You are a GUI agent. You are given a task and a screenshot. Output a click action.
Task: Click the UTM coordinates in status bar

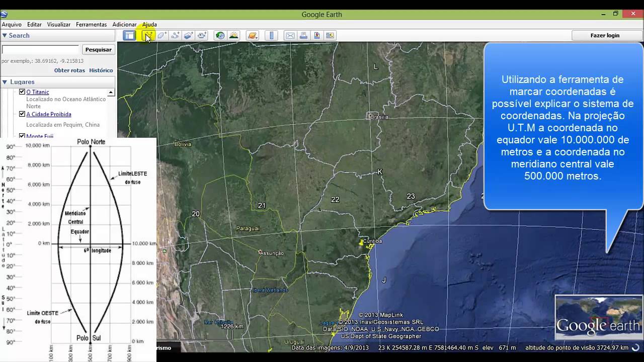pos(429,348)
